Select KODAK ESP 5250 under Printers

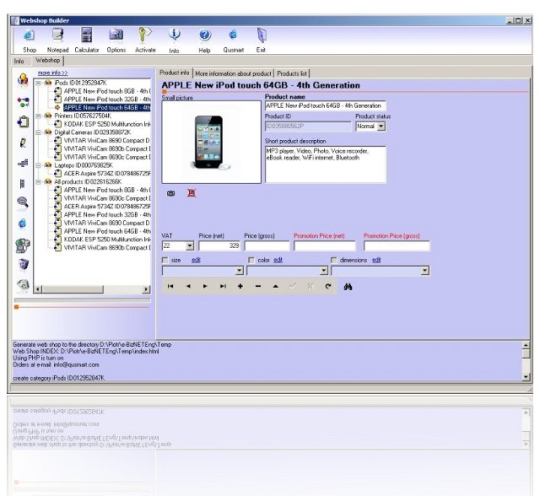point(107,124)
